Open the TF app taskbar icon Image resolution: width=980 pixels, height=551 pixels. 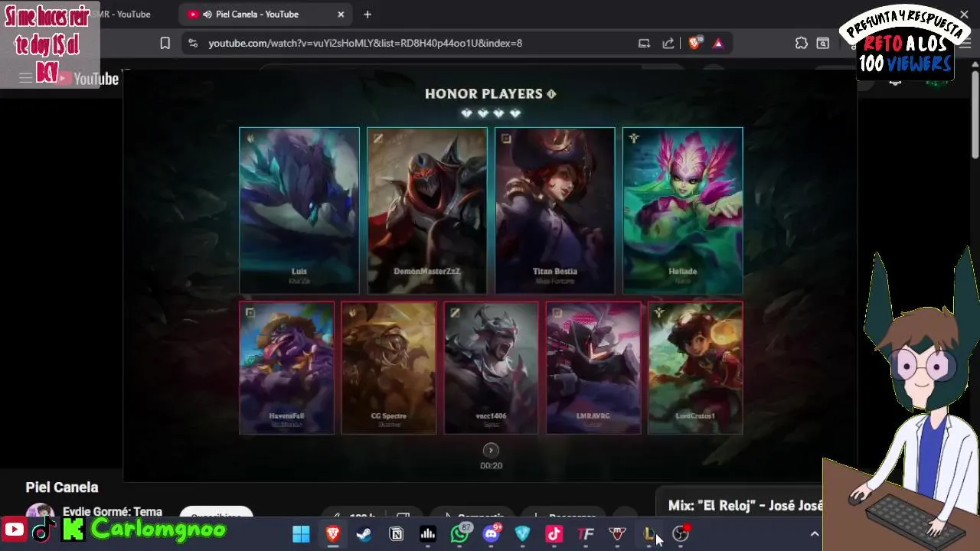click(586, 534)
